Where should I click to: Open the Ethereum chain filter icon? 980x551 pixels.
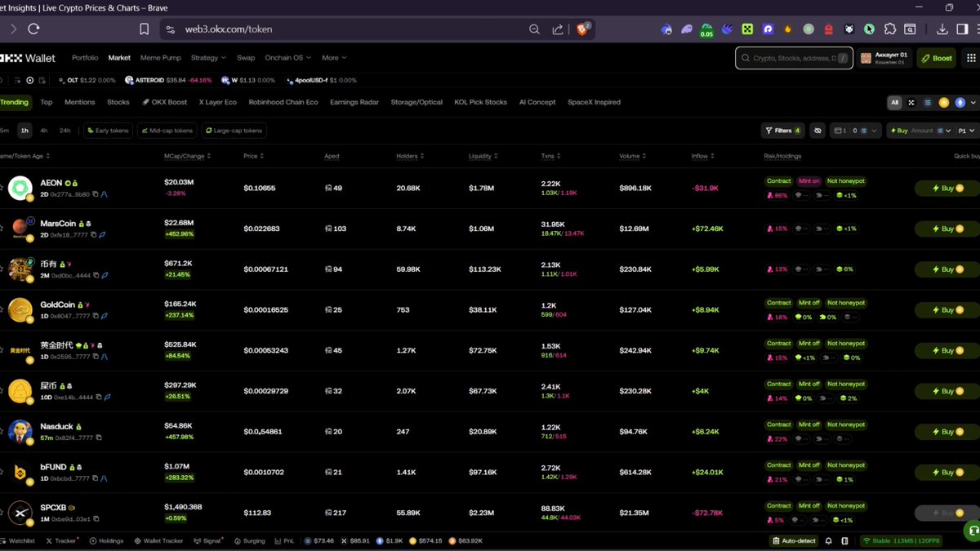click(x=960, y=103)
